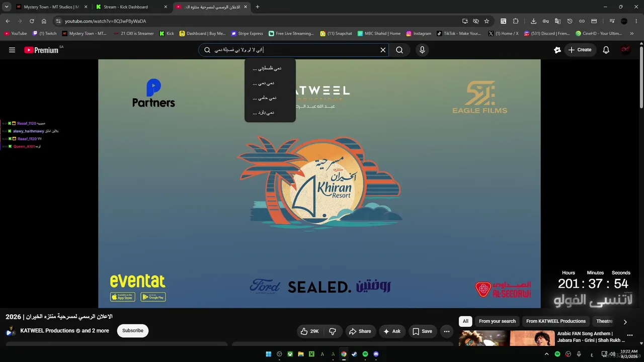This screenshot has height=362, width=644.
Task: Open Stripe Express bookmark
Action: click(x=247, y=34)
